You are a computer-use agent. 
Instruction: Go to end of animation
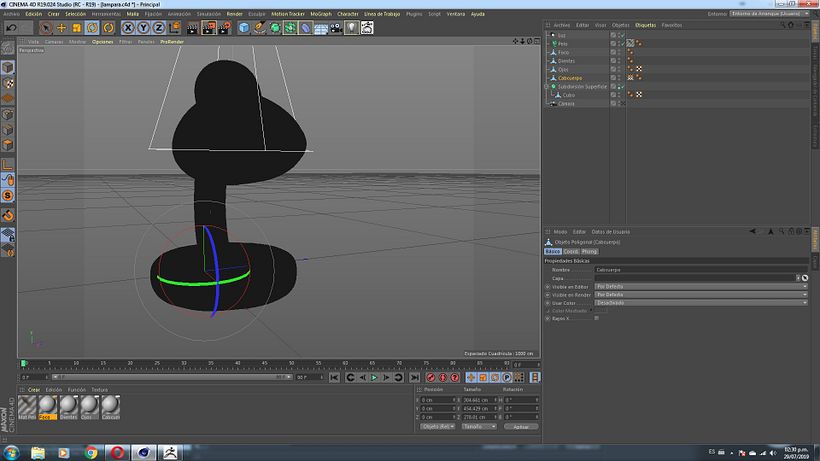[415, 377]
